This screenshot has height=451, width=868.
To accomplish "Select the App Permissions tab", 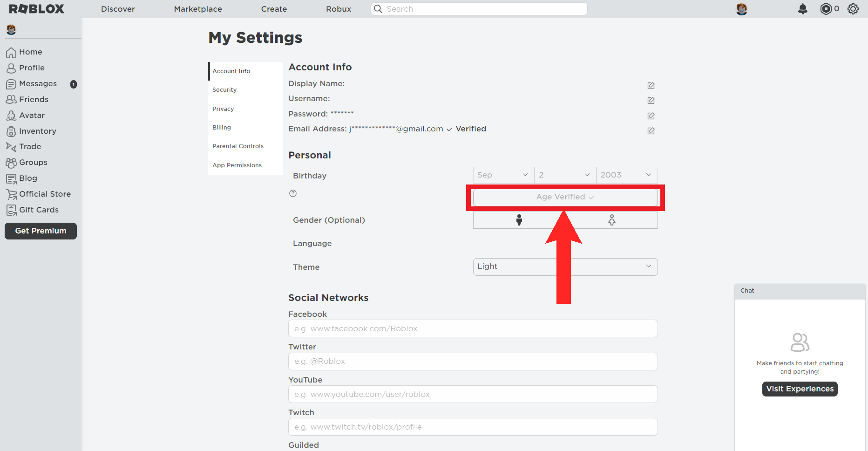I will point(245,165).
